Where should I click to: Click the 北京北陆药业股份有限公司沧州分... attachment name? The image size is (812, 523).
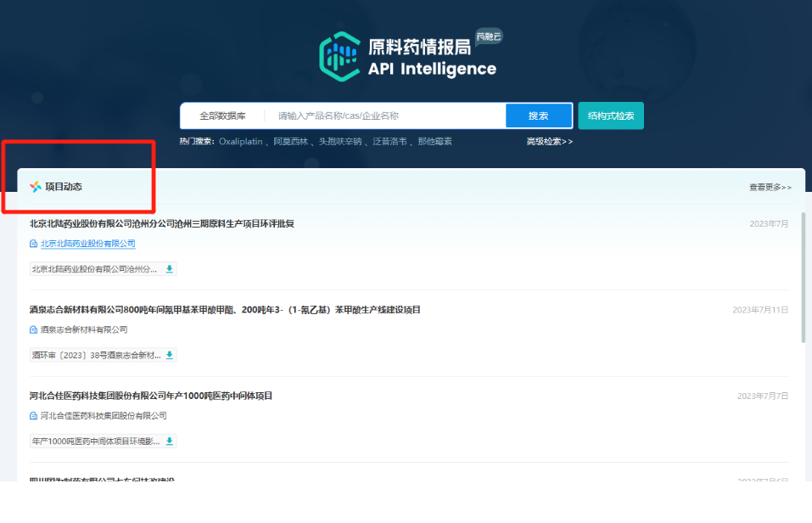94,269
